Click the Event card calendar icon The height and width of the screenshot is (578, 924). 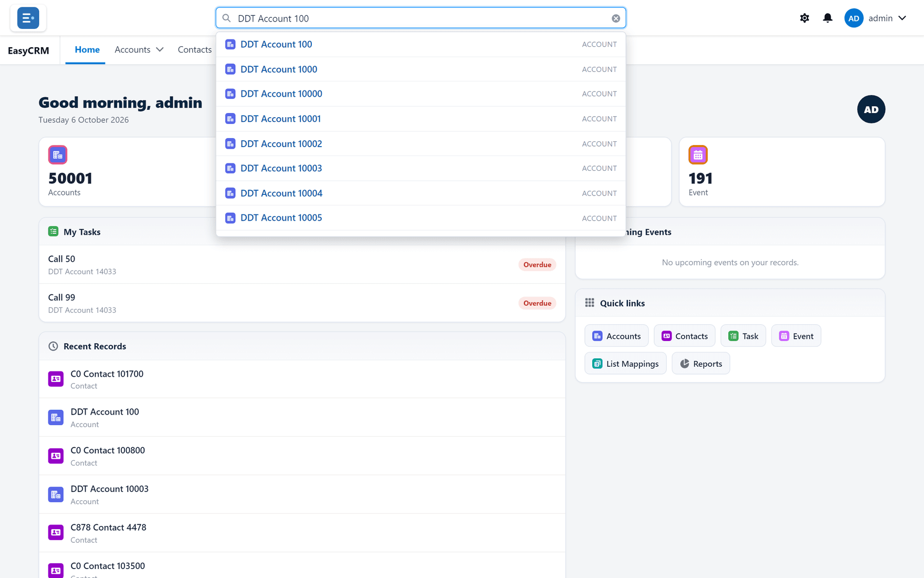(698, 154)
